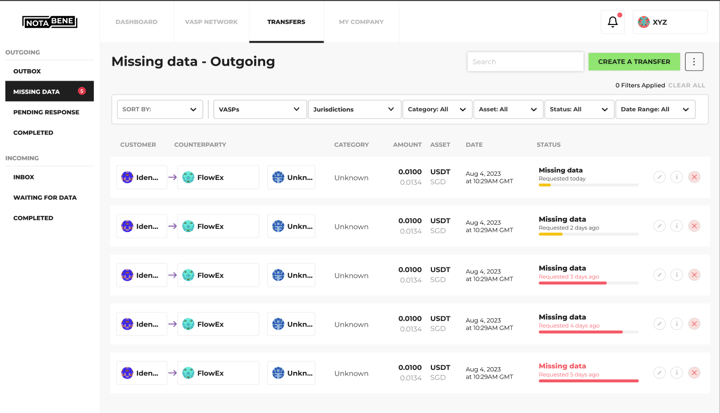View info for transfer requested 2 days ago

pyautogui.click(x=676, y=226)
